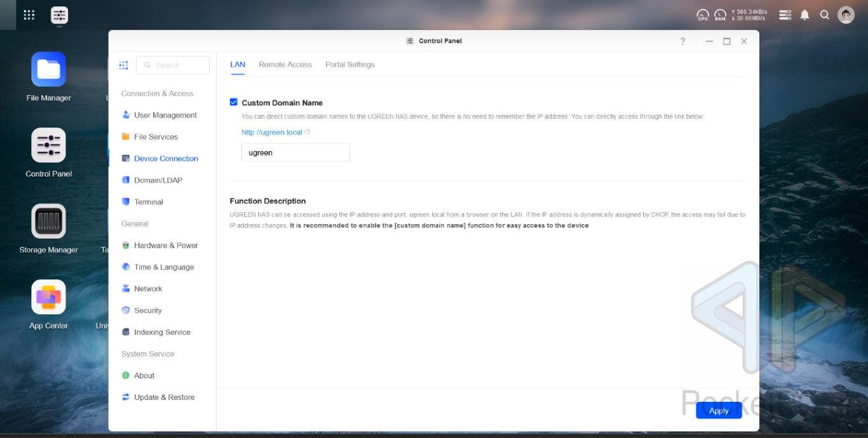This screenshot has width=868, height=438.
Task: Minimize the Control Panel window
Action: click(709, 41)
